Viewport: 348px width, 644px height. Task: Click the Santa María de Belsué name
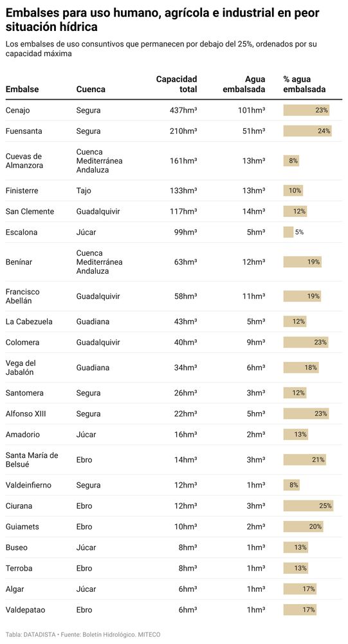point(32,460)
